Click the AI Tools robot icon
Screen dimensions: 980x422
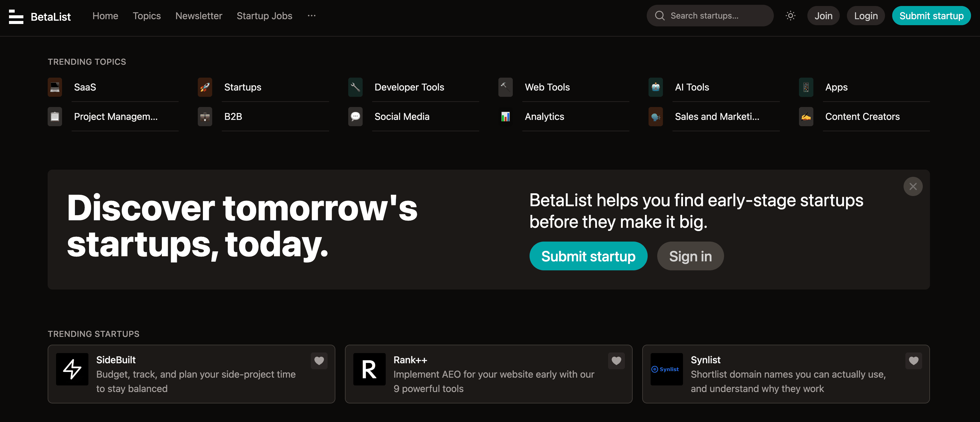click(x=656, y=87)
